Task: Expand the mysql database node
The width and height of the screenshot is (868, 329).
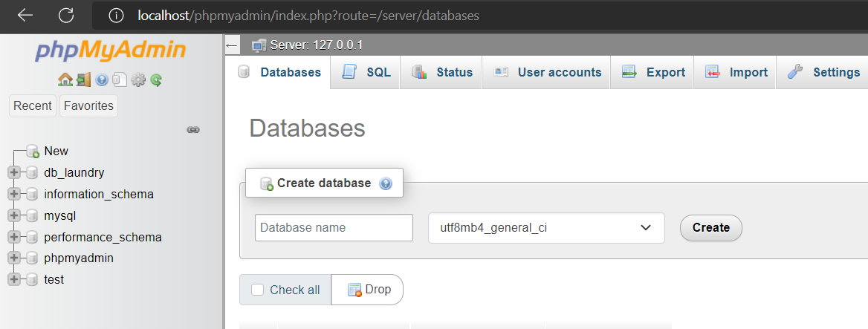Action: [x=14, y=215]
